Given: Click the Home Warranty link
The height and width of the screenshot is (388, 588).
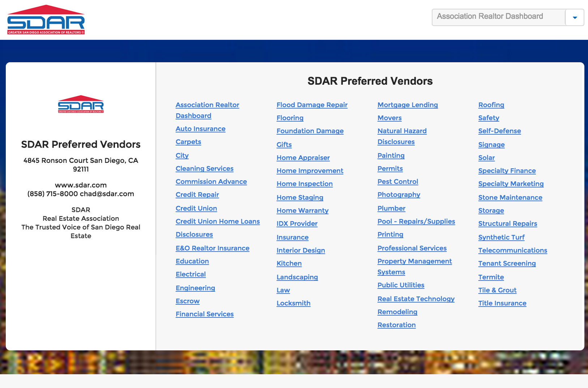Looking at the screenshot, I should click(302, 211).
